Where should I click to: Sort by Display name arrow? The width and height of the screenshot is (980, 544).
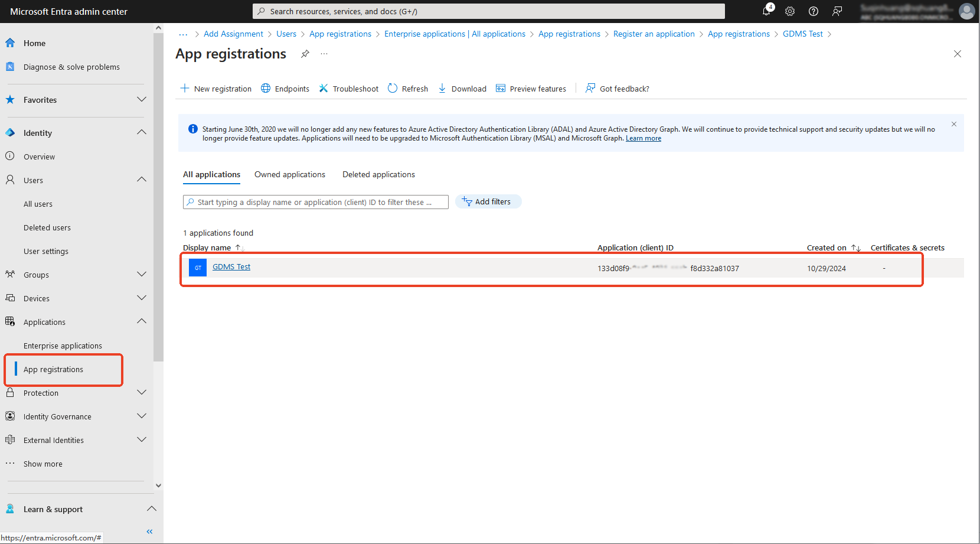coord(239,247)
